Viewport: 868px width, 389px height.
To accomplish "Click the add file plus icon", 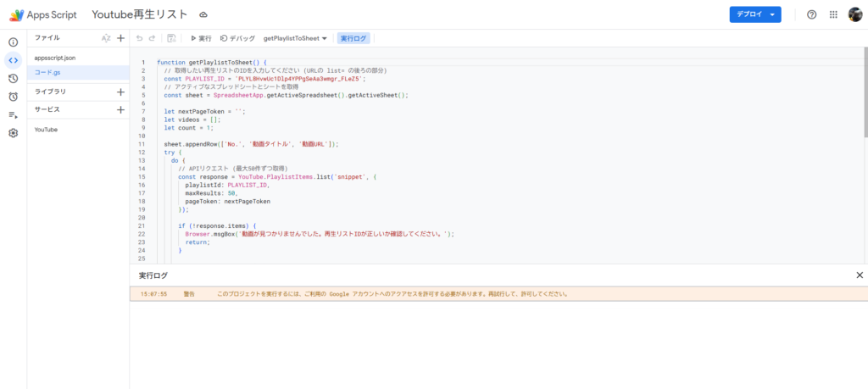I will coord(120,38).
